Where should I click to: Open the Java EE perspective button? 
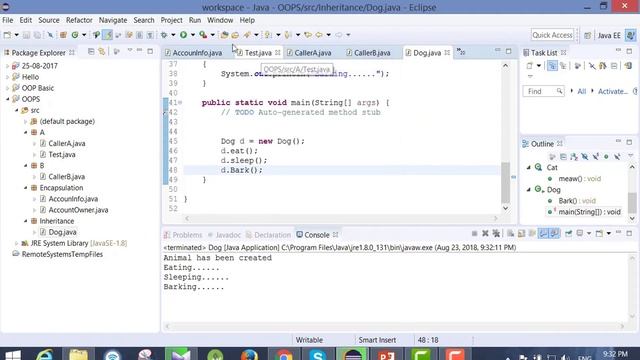pos(609,36)
